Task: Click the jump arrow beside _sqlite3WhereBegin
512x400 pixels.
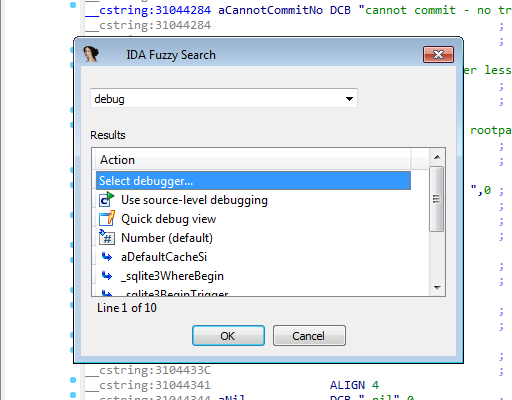Action: 107,276
